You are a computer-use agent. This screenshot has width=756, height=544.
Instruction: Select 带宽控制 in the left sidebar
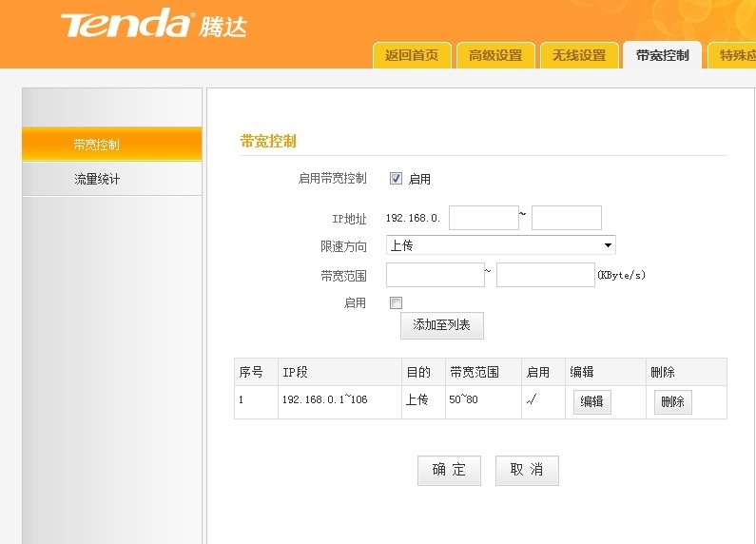(112, 145)
